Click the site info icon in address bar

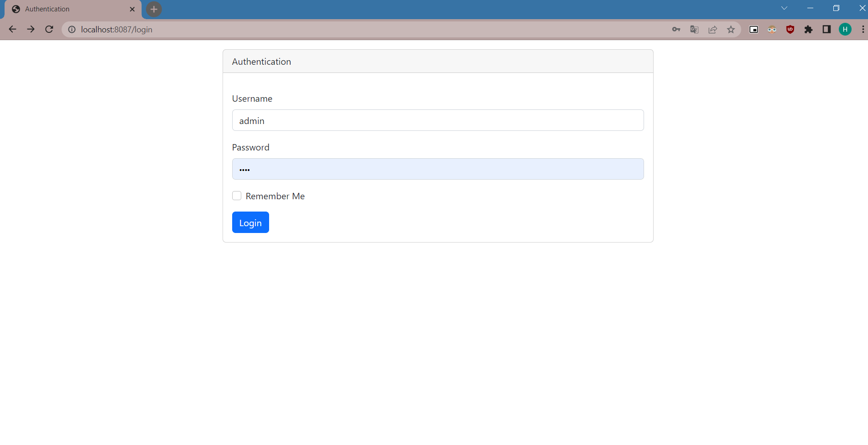pos(72,29)
